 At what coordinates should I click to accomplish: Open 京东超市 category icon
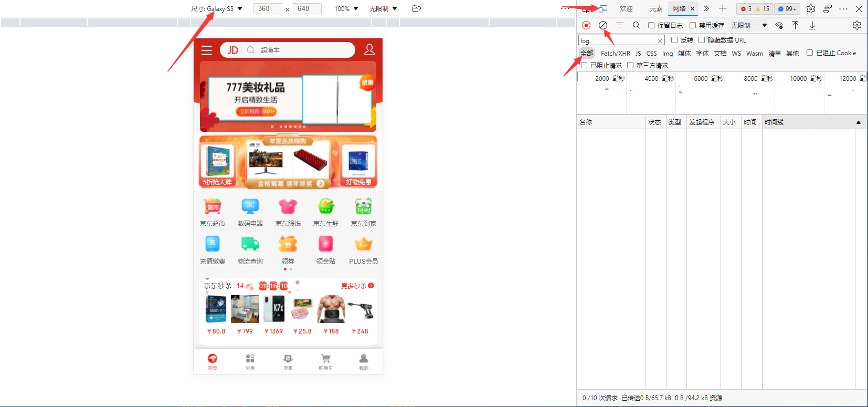click(213, 206)
